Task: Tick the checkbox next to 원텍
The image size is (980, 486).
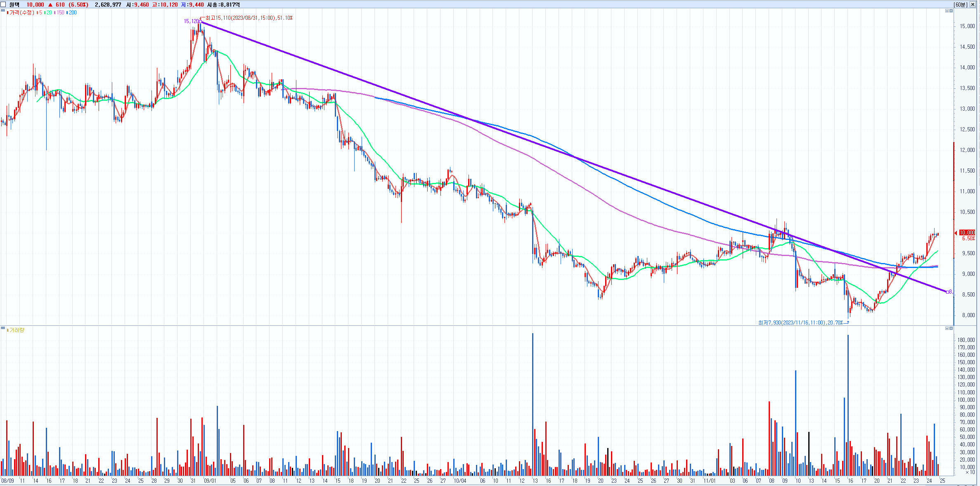Action: (x=3, y=5)
